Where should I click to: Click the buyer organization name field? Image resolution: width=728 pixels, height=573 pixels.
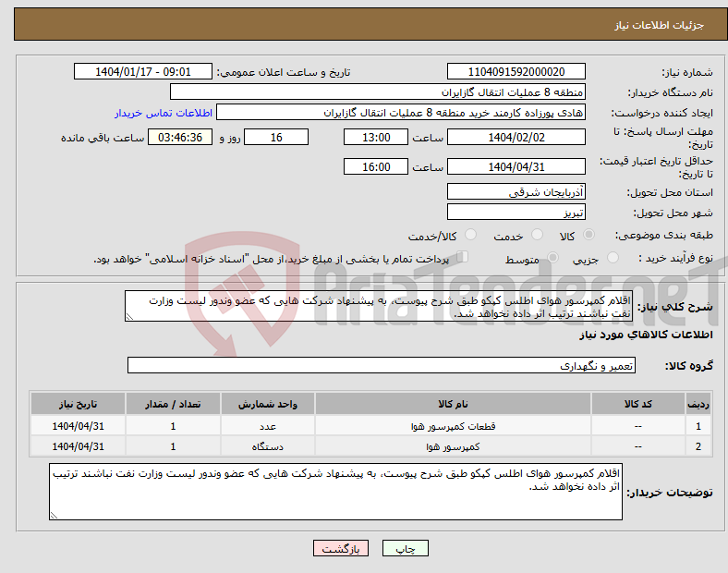click(378, 91)
